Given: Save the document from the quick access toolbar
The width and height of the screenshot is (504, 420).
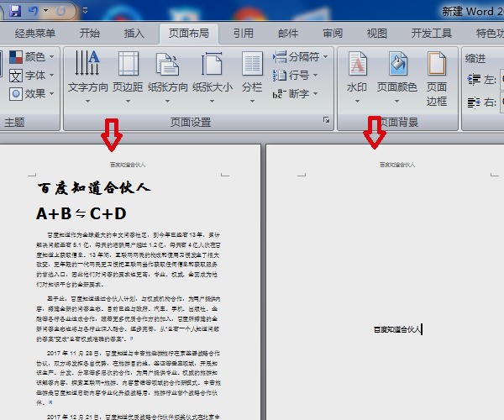Looking at the screenshot, I should [15, 11].
